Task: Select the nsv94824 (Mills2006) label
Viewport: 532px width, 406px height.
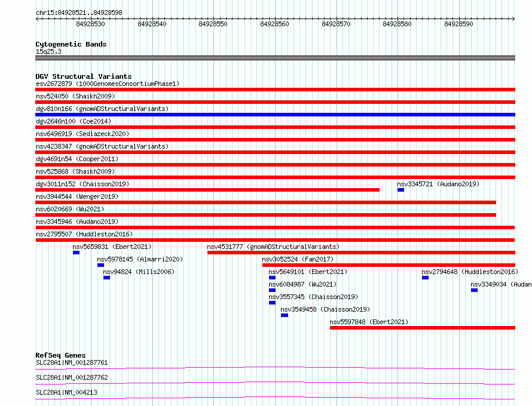Action: (139, 272)
